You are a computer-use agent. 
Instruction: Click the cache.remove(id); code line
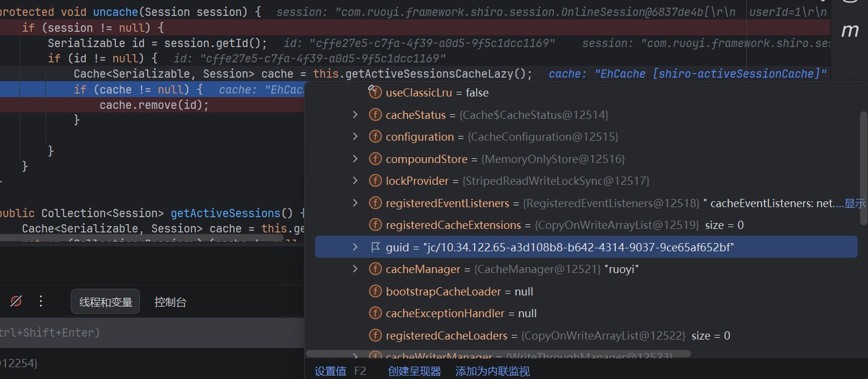pyautogui.click(x=154, y=105)
